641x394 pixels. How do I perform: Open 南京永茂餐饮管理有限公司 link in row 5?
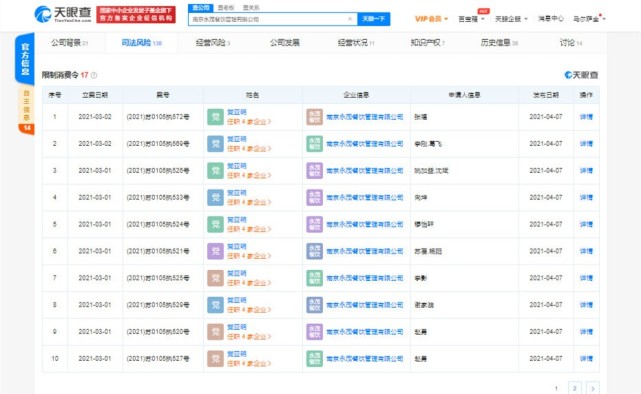tap(365, 224)
